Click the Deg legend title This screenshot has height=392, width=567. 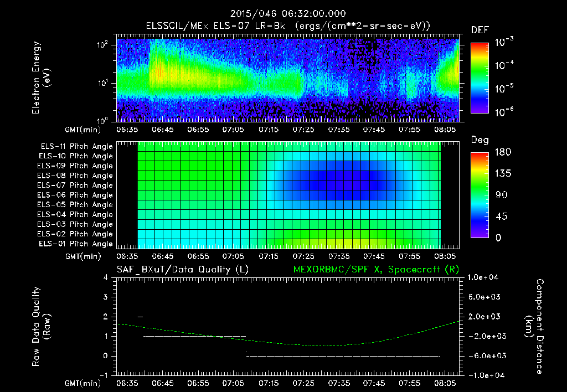coord(480,140)
